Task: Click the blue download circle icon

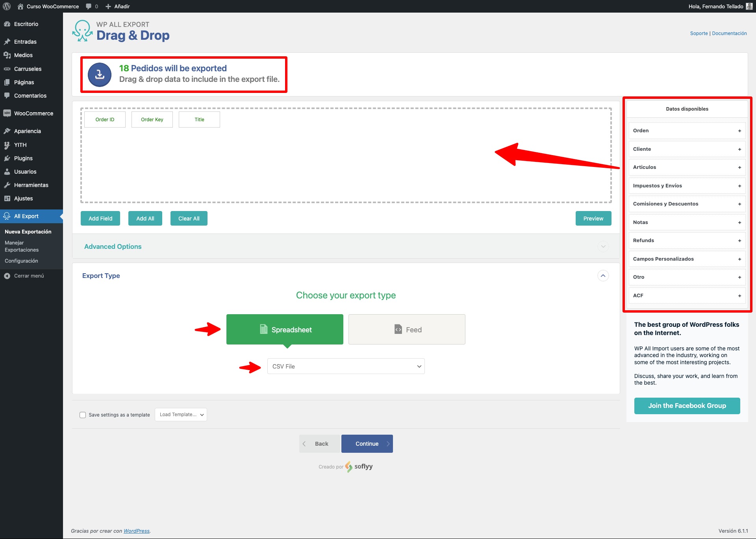Action: click(x=100, y=74)
